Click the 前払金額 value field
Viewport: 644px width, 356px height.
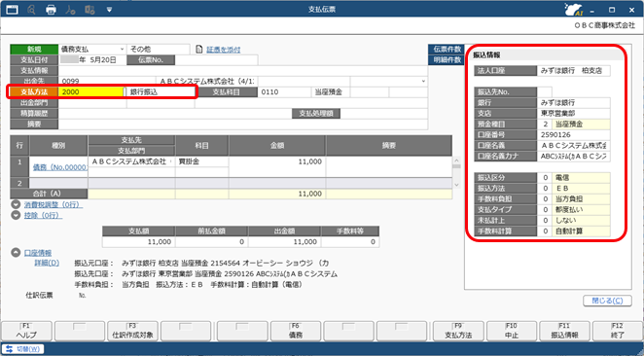tap(211, 242)
